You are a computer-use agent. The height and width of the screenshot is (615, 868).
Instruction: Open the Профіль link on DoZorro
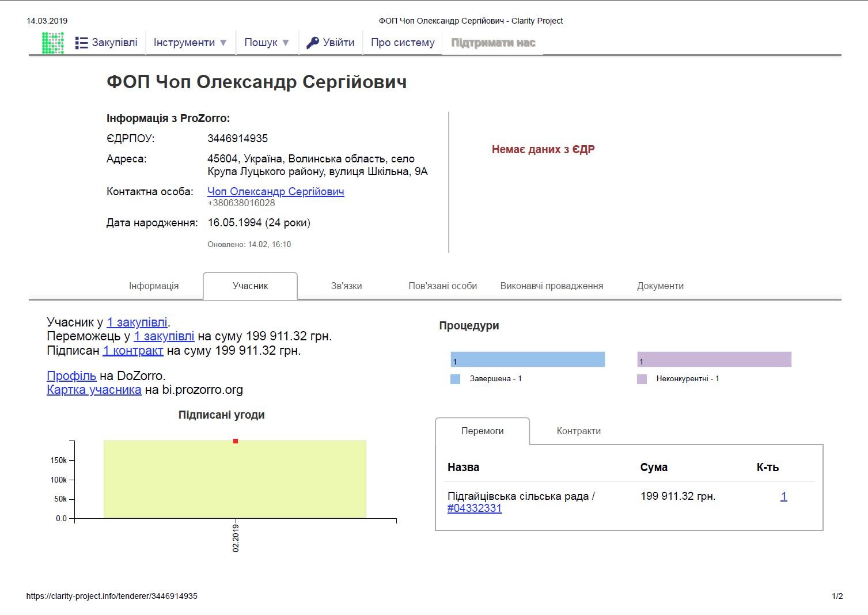pos(71,375)
